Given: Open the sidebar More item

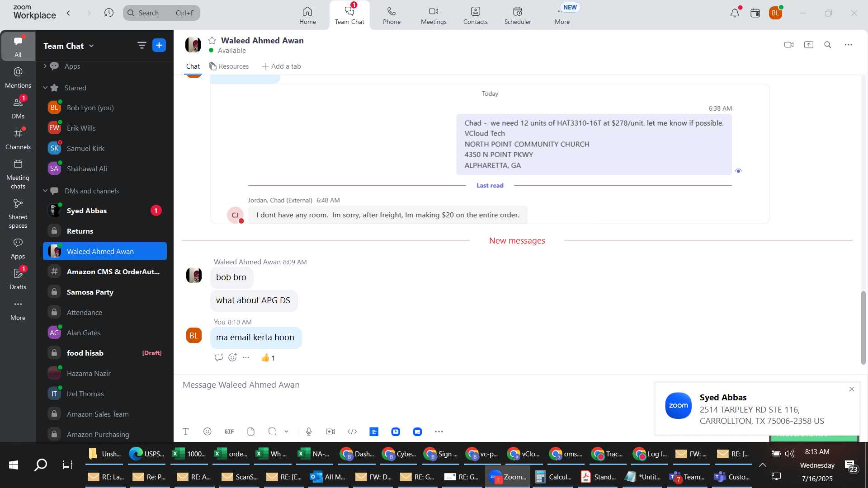Looking at the screenshot, I should 18,310.
